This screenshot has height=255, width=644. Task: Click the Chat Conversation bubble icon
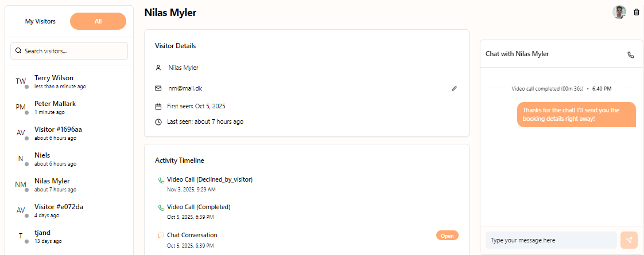161,236
